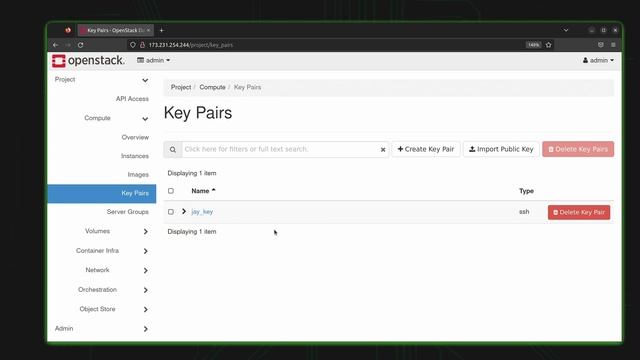Click the Key Pairs page heading

pos(198,113)
